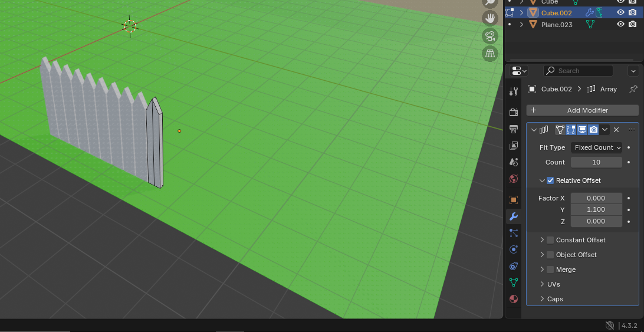Select Cube.002 in the outliner
Image resolution: width=644 pixels, height=332 pixels.
(556, 13)
